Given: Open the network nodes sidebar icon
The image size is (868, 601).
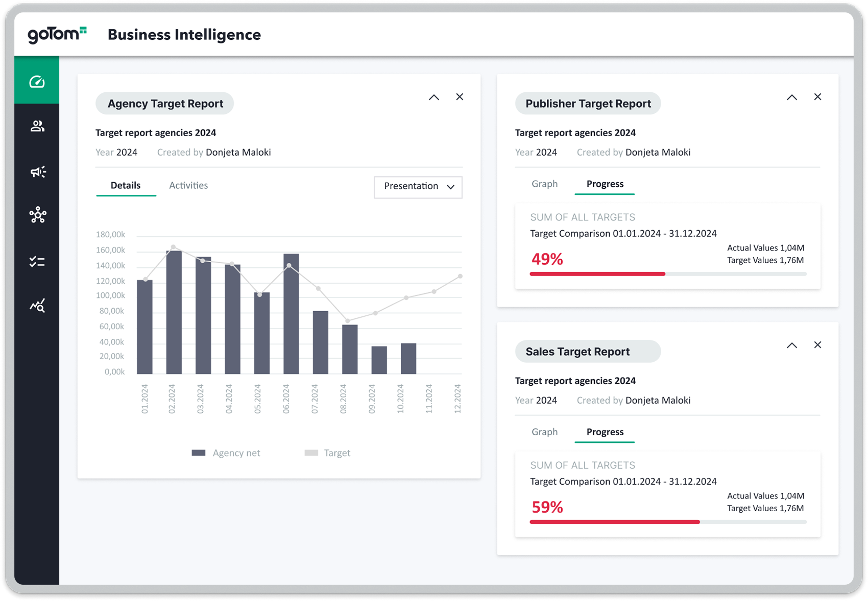Looking at the screenshot, I should (37, 215).
